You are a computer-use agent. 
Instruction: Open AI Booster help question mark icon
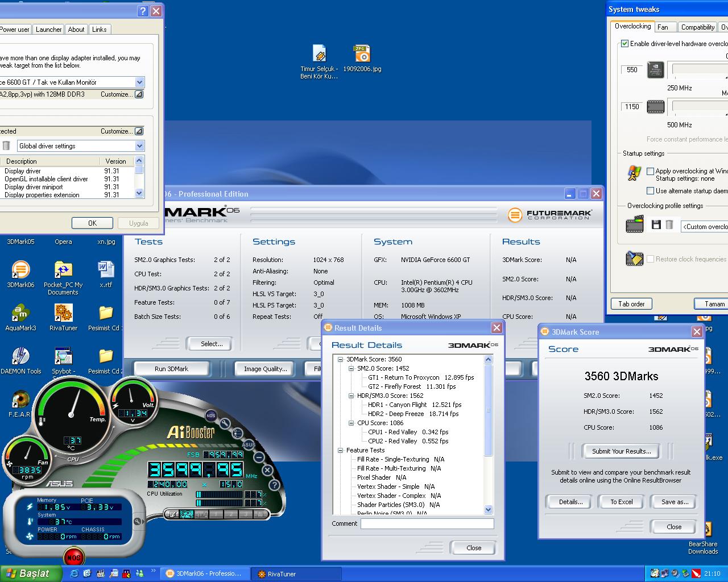[274, 485]
